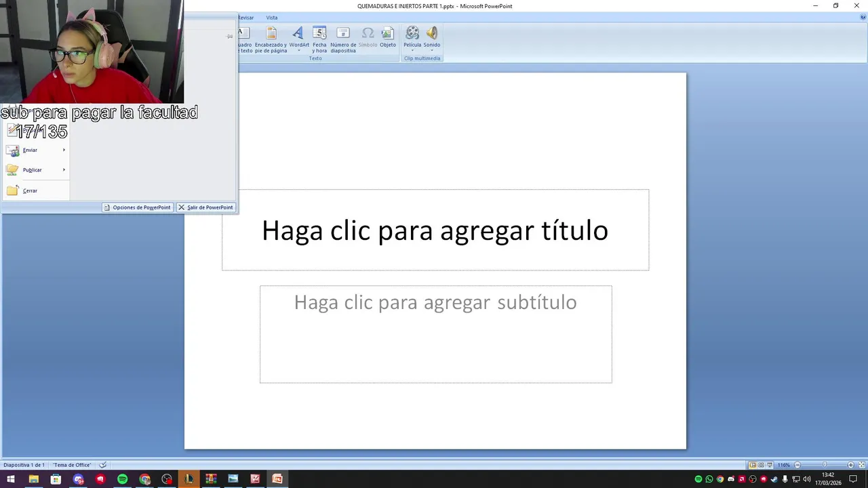
Task: Open the Enviar submenu
Action: 35,150
